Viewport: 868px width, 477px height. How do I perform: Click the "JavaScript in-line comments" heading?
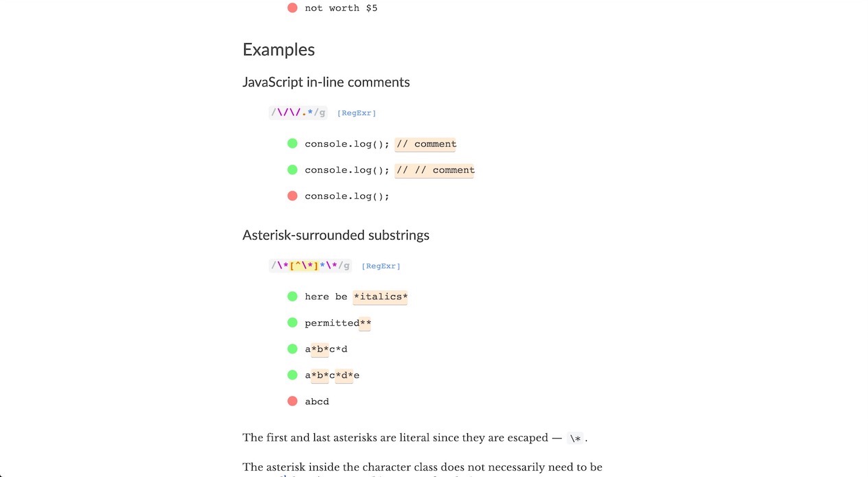pos(326,82)
